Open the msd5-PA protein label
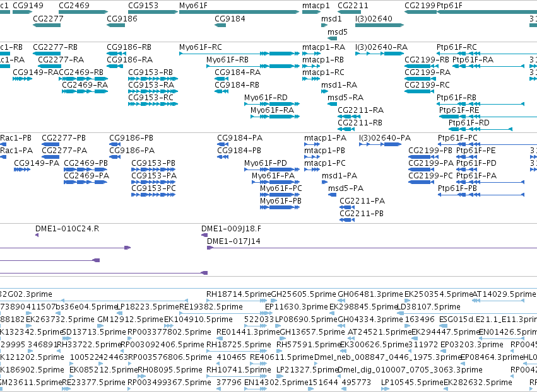Viewport: 537px width, 392px height. pos(346,188)
